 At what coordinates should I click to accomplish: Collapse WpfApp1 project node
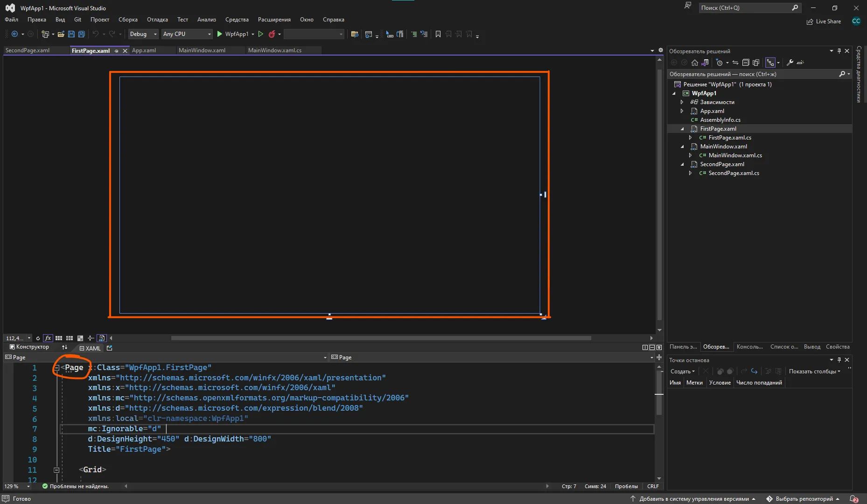tap(674, 93)
